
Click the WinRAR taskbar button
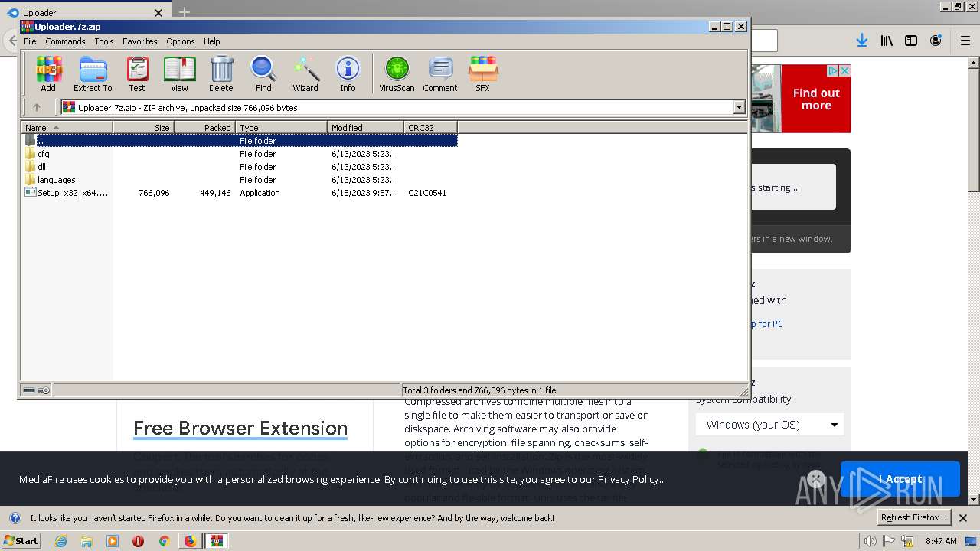click(217, 541)
